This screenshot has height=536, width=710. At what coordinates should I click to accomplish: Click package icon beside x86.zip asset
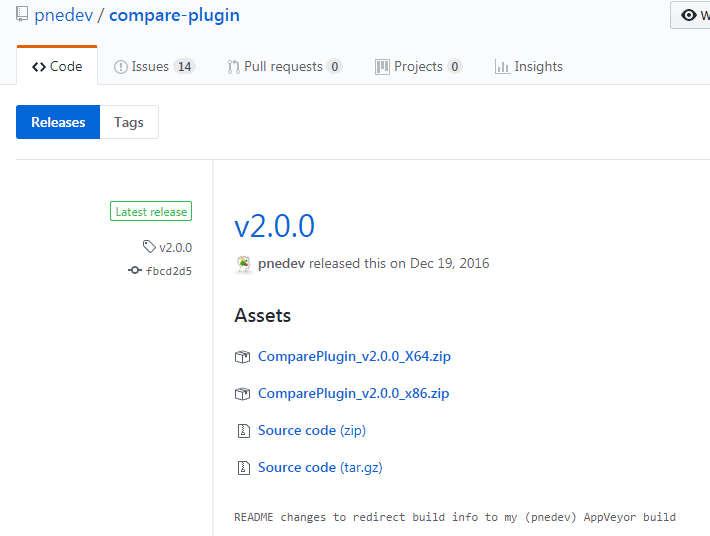(x=242, y=394)
